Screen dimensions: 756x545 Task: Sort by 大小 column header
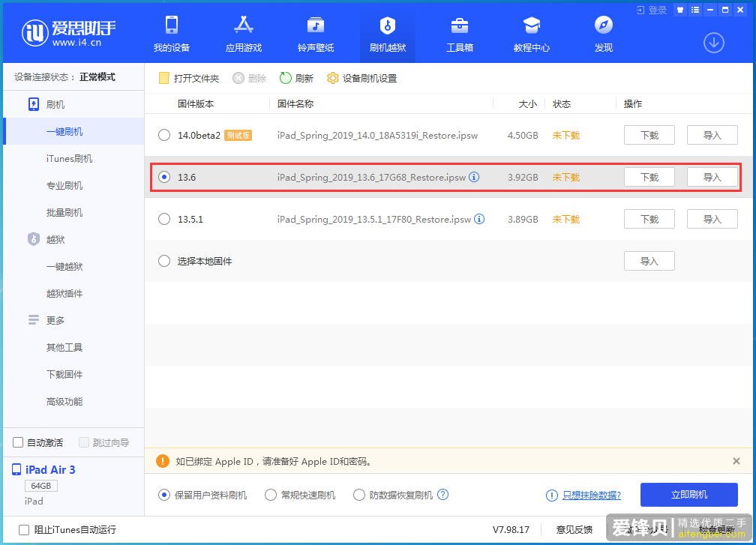pyautogui.click(x=527, y=103)
